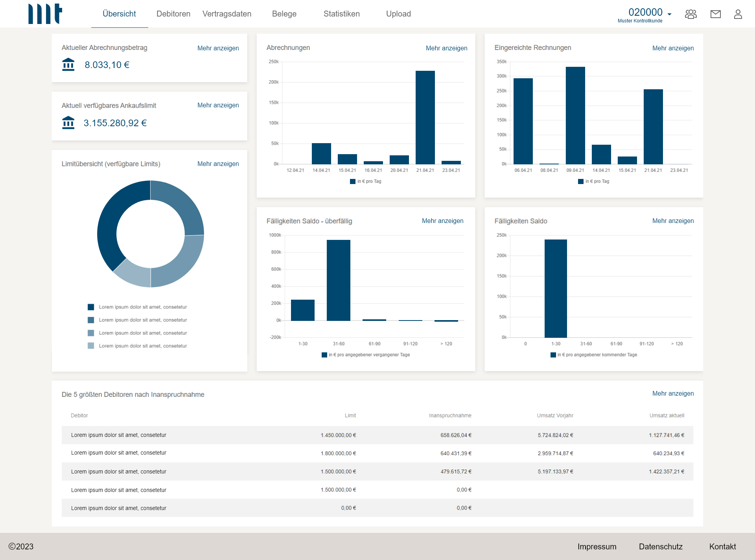Click the Umsatz aktuell column header

(667, 415)
